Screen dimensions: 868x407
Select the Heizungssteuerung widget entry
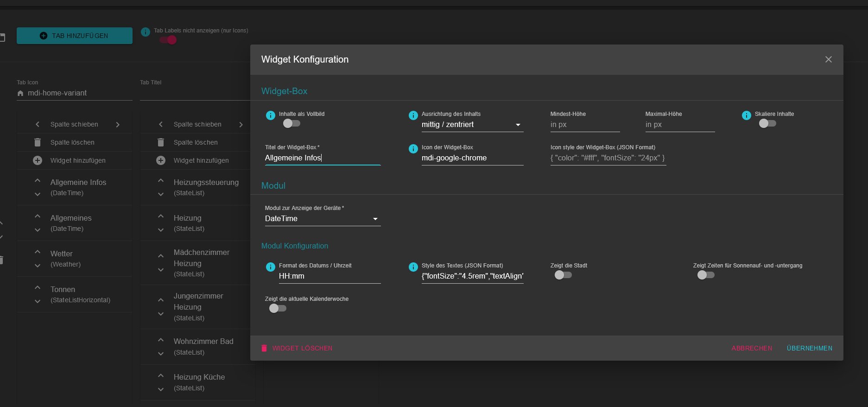click(197, 187)
